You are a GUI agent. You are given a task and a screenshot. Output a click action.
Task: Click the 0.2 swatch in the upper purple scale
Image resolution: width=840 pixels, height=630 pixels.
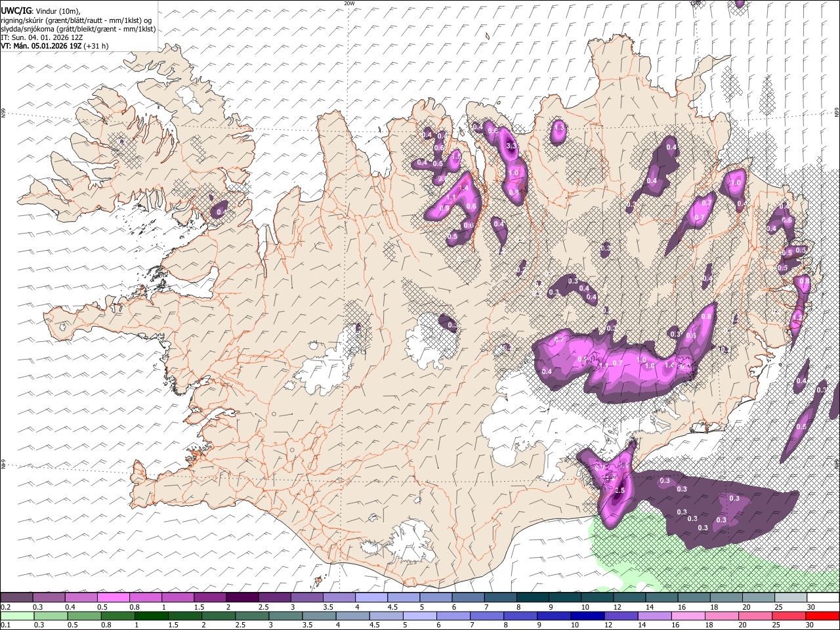(16, 598)
